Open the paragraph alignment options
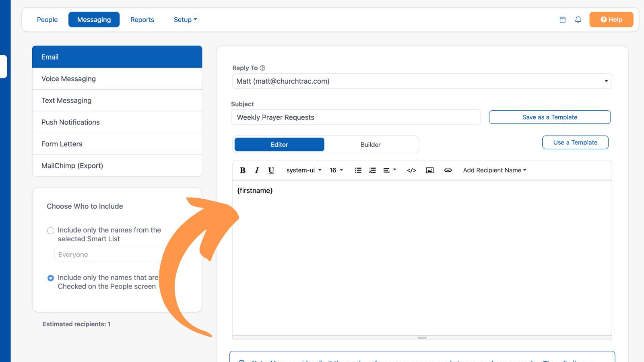The image size is (644, 362). coord(389,170)
